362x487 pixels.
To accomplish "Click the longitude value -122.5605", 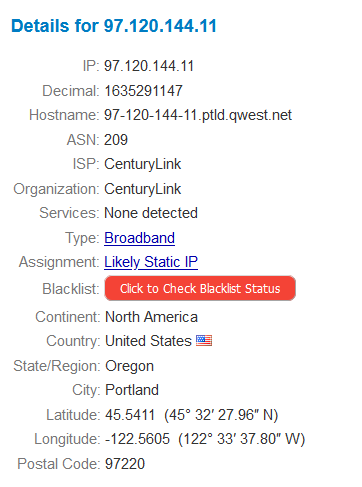I will click(137, 439).
